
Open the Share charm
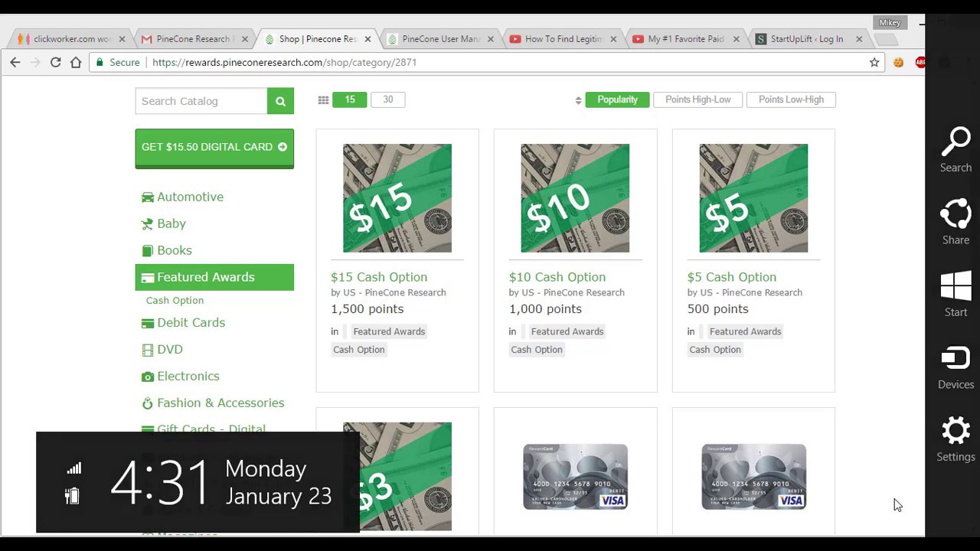(955, 222)
